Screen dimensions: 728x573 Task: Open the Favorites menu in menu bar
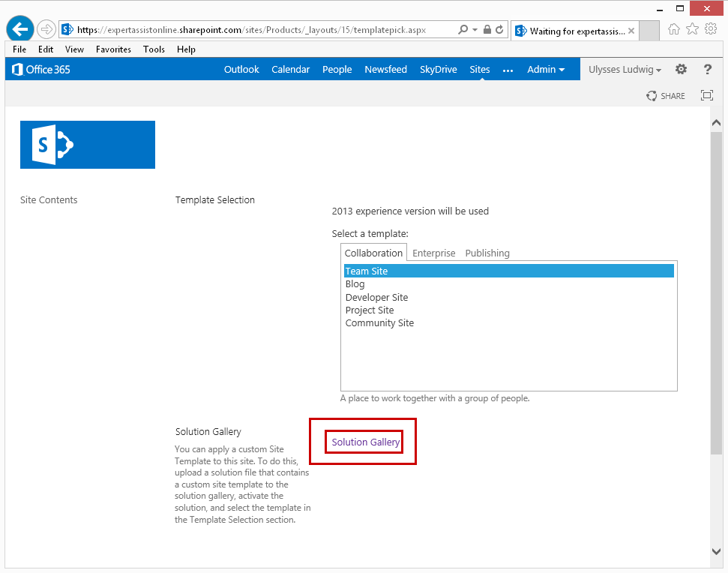113,49
